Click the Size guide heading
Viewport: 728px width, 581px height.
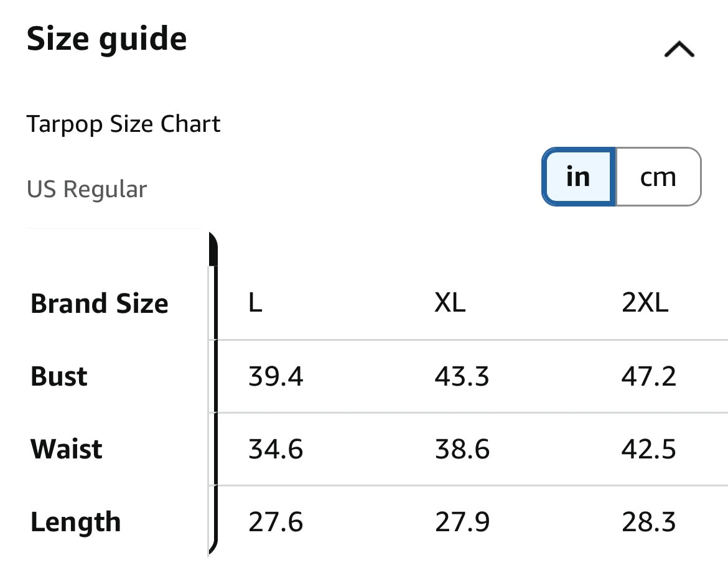click(106, 39)
